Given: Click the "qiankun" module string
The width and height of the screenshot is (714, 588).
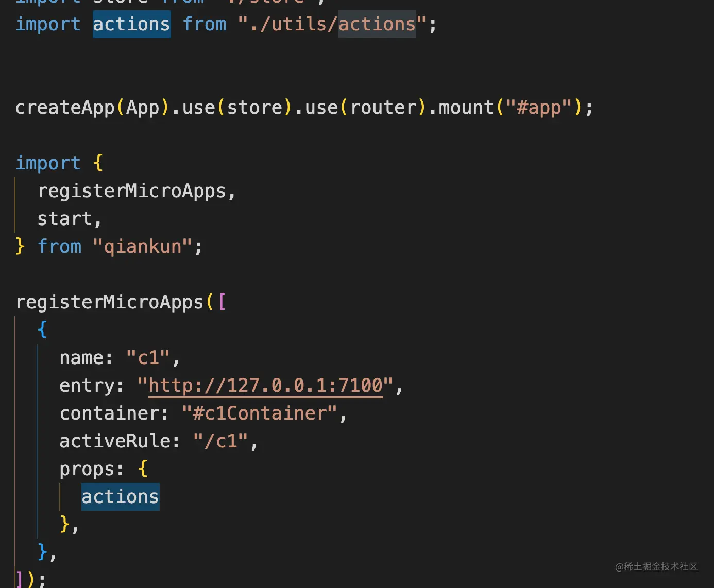Looking at the screenshot, I should point(143,247).
